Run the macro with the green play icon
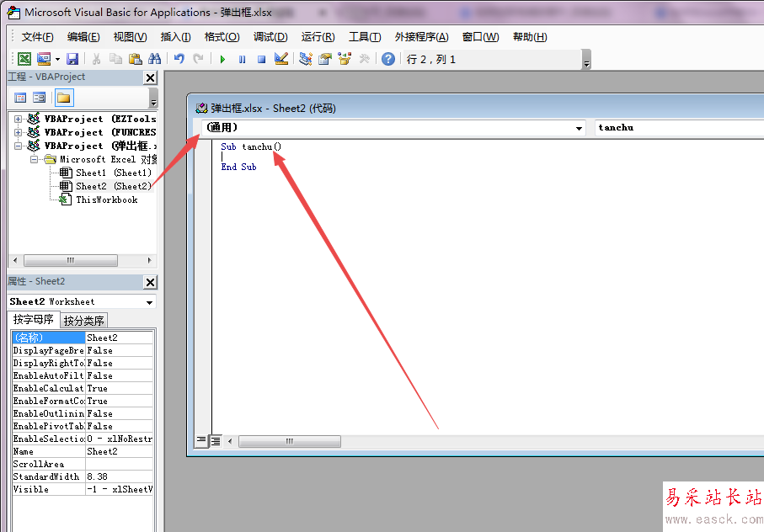Screen dimensions: 764x532 [222, 60]
